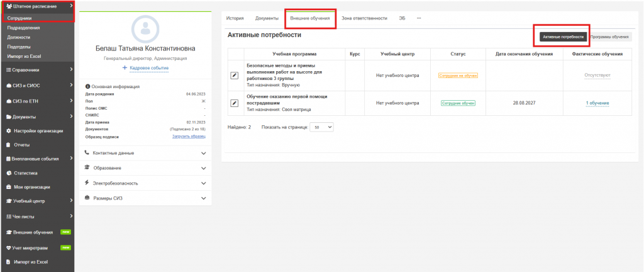Click the Чек-листы checklist icon

click(x=9, y=216)
